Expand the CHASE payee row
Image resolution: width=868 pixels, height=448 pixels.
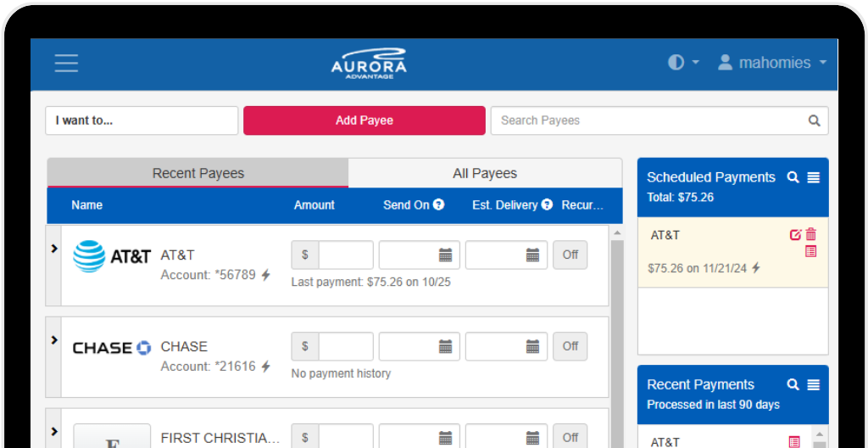54,340
